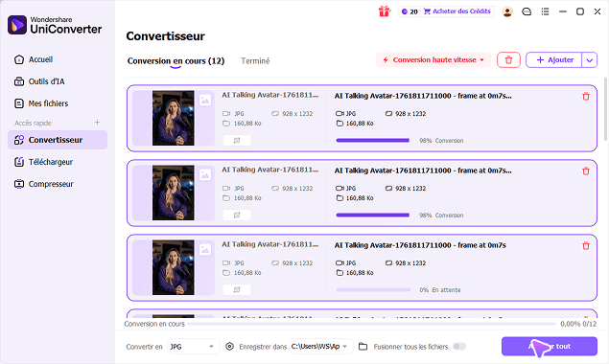This screenshot has height=364, width=609.
Task: Open the output folder icon
Action: coord(363,346)
